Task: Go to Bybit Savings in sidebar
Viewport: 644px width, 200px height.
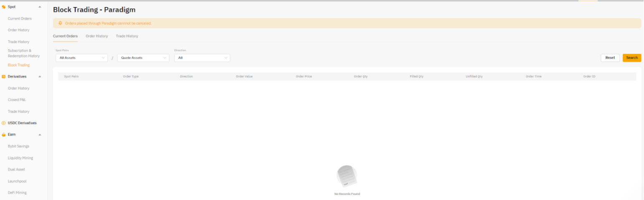Action: tap(18, 146)
